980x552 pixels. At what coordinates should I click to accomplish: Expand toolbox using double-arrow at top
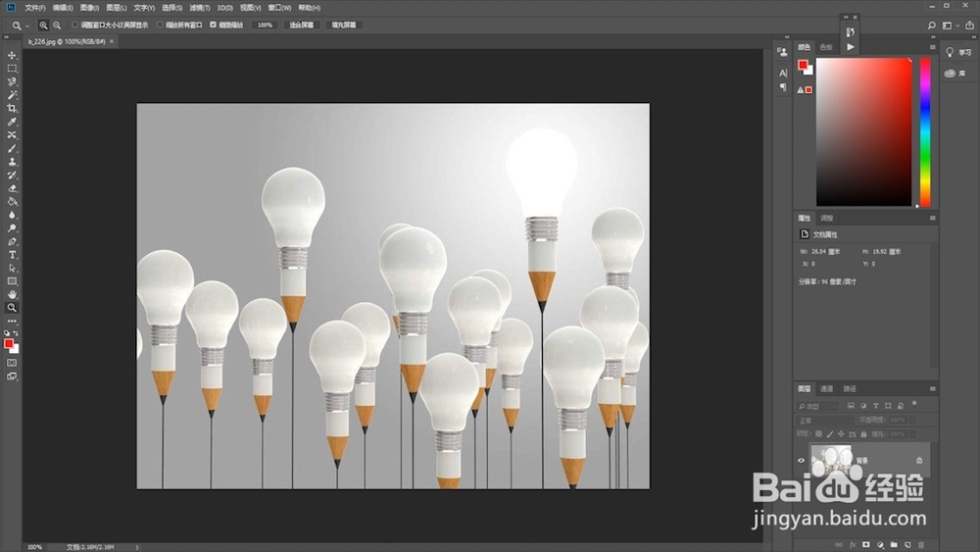(x=6, y=37)
